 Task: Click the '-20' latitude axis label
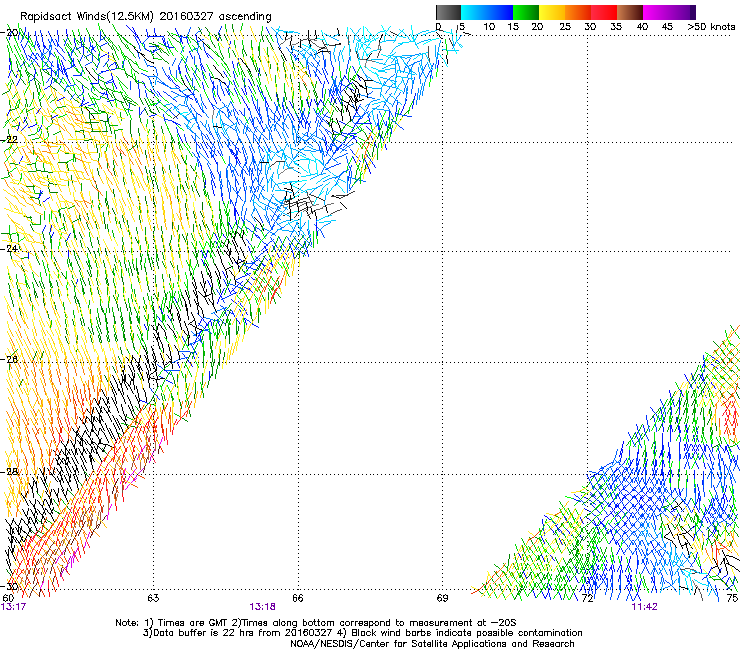point(11,33)
